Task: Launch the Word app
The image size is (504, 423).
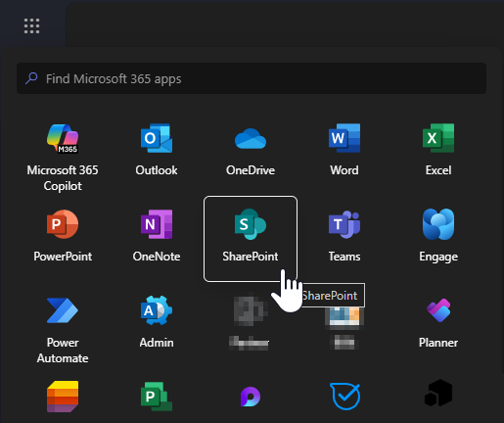Action: point(344,151)
